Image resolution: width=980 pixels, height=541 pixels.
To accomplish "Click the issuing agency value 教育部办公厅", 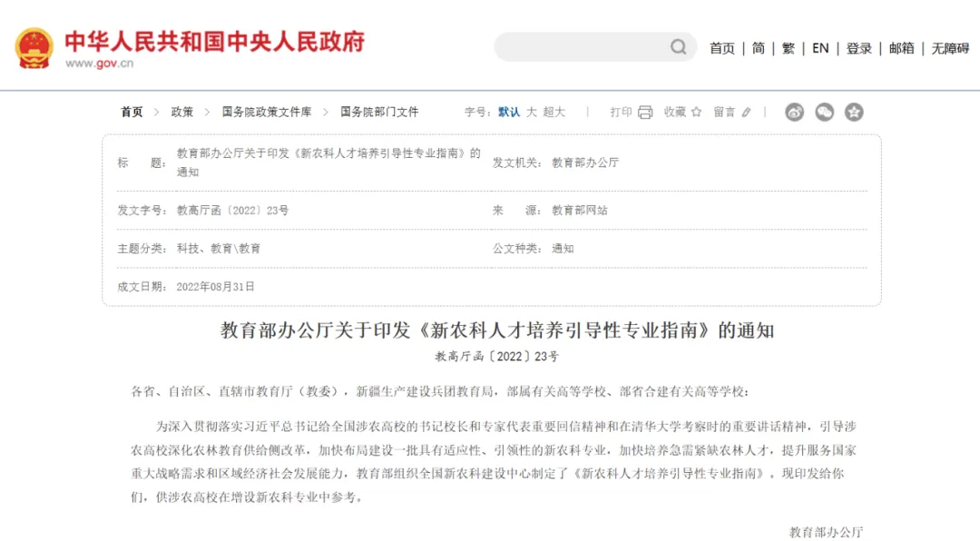I will pyautogui.click(x=585, y=162).
